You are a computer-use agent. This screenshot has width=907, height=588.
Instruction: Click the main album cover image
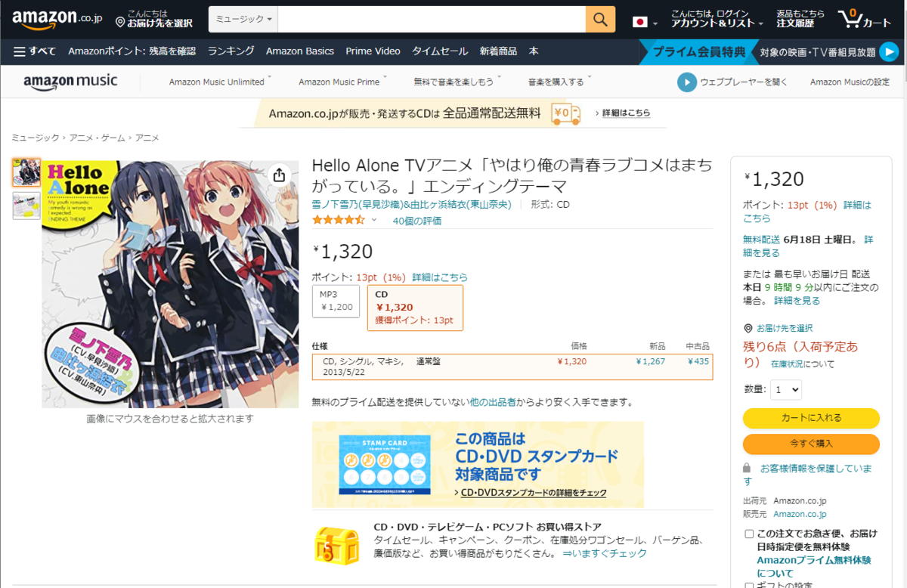click(x=170, y=283)
